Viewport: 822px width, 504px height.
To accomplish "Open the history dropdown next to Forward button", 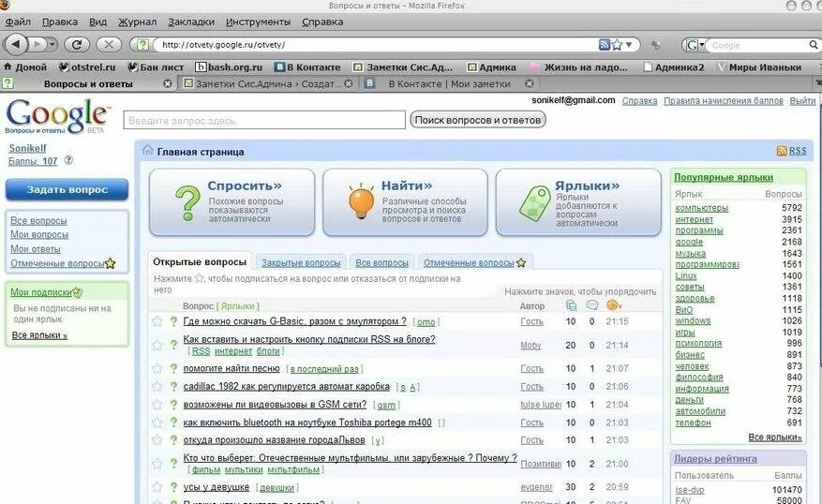I will 52,45.
